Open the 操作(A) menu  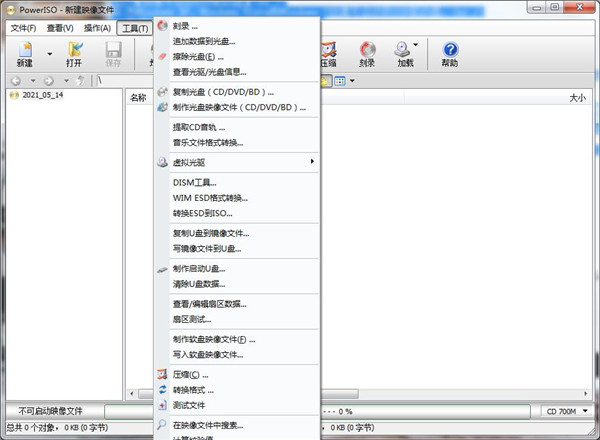coord(98,28)
